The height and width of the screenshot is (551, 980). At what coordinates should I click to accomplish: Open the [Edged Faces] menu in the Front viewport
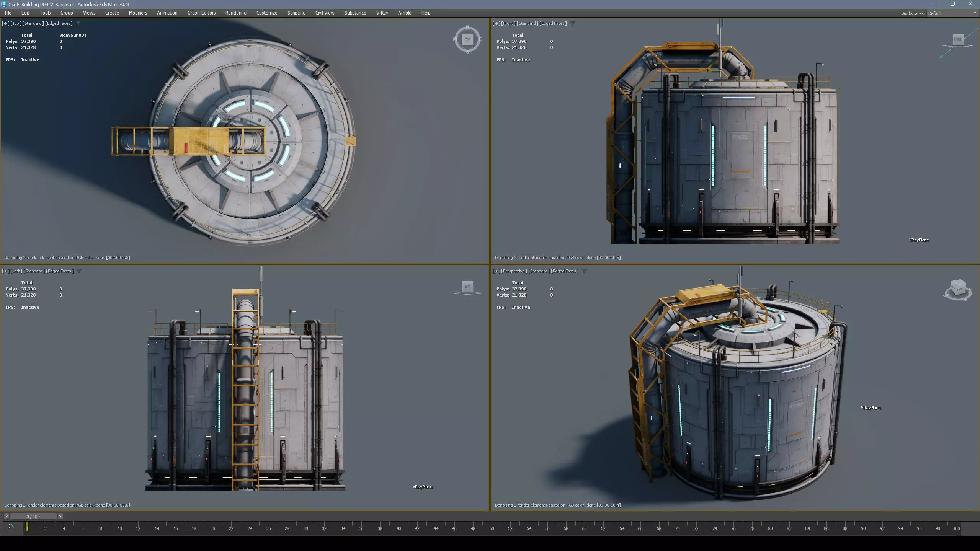coord(553,23)
